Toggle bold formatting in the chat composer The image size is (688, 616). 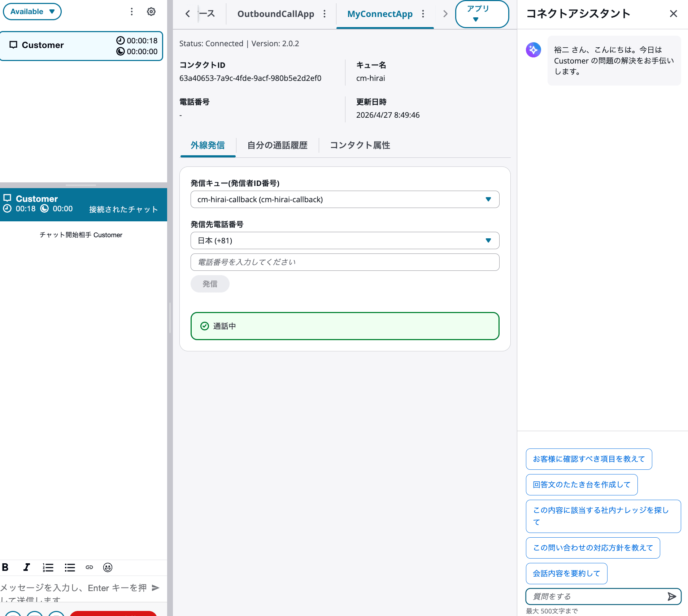[x=5, y=567]
